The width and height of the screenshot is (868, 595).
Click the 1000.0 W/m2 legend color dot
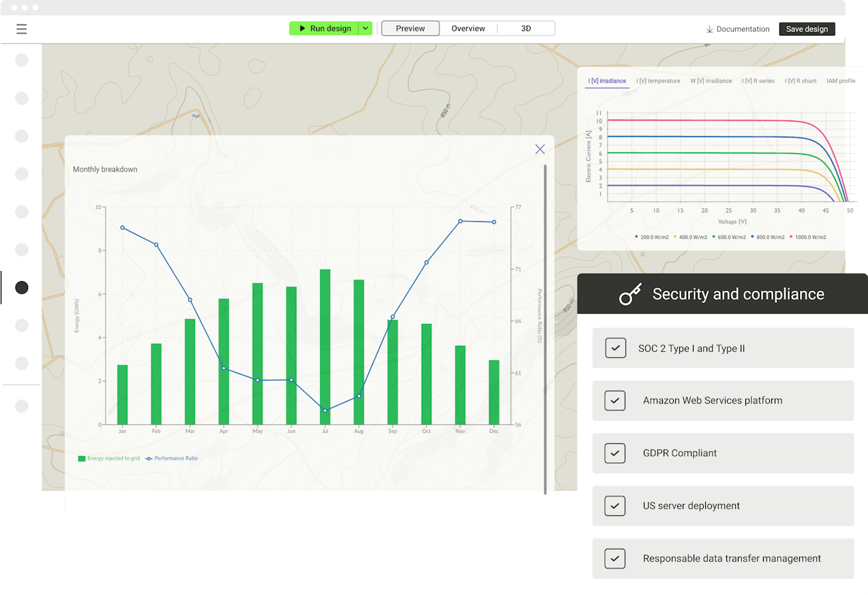click(791, 237)
